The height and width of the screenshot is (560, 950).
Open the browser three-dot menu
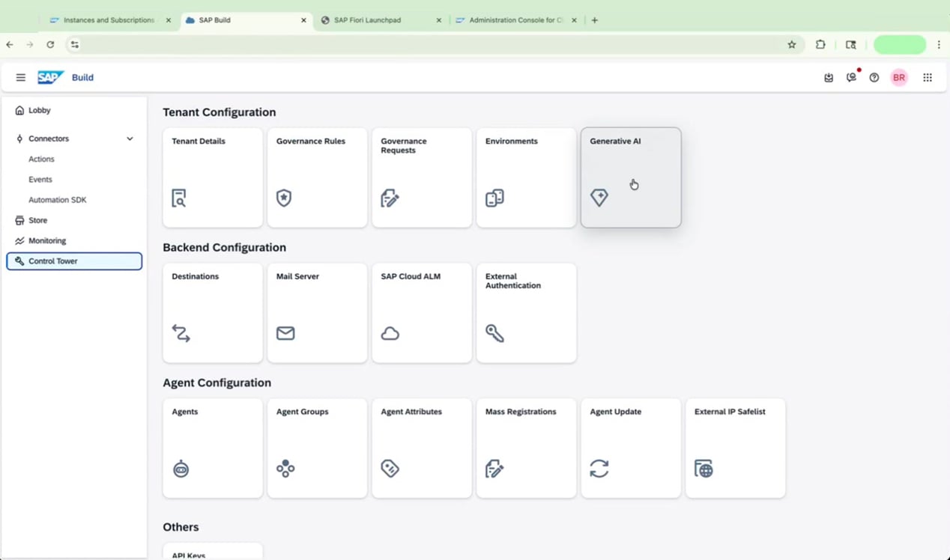click(939, 45)
